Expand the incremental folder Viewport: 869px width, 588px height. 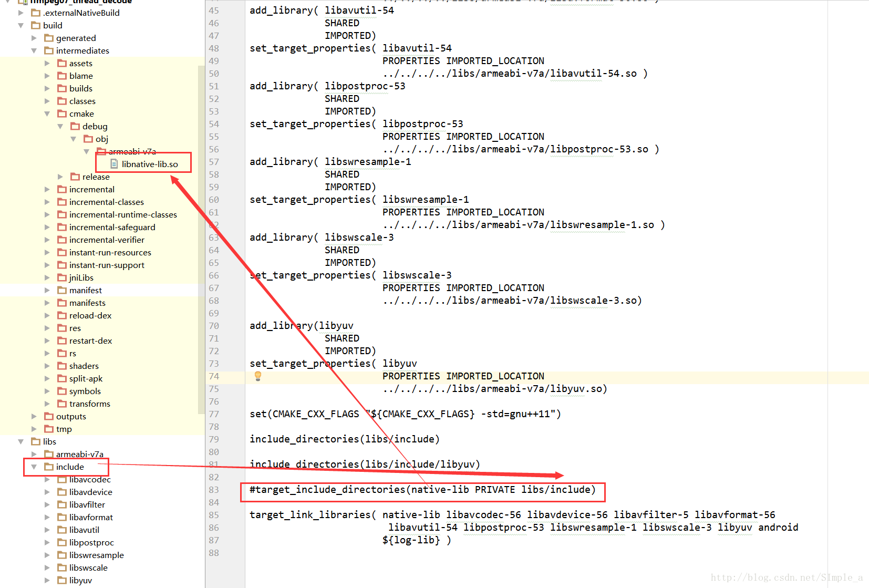[x=47, y=189]
